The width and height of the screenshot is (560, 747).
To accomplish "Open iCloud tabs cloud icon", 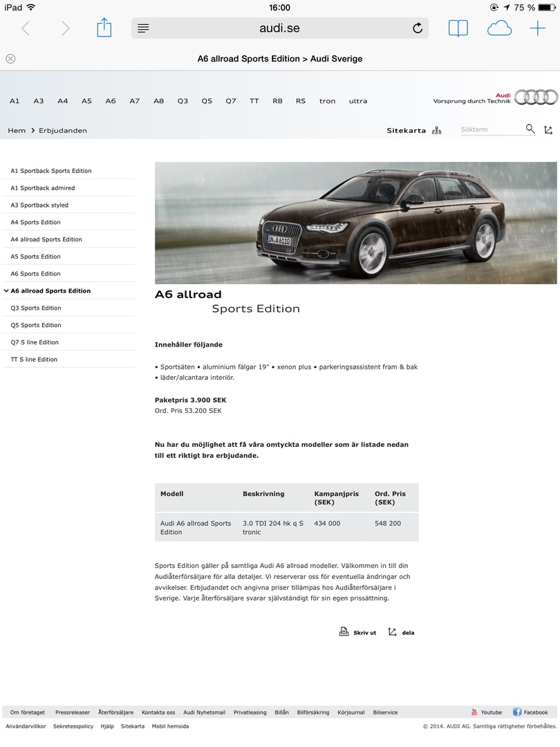I will (x=499, y=28).
